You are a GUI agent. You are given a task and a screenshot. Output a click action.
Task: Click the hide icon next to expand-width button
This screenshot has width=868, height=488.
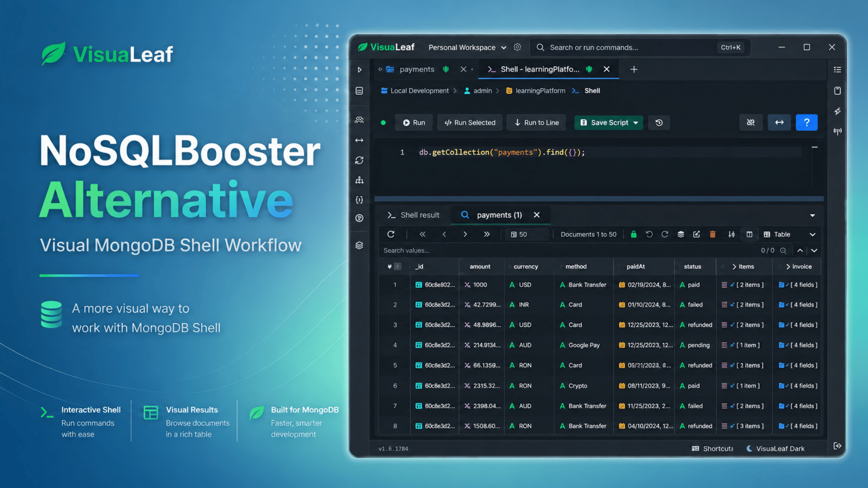pyautogui.click(x=750, y=122)
